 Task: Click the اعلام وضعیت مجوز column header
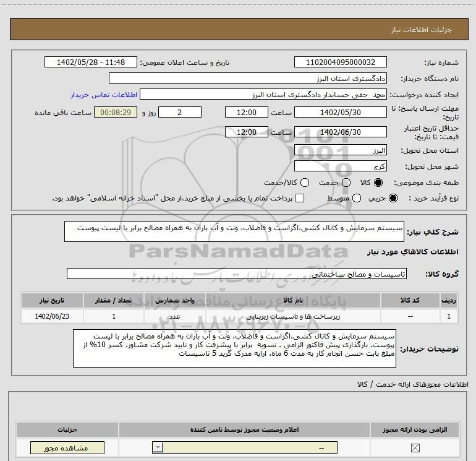244,429
